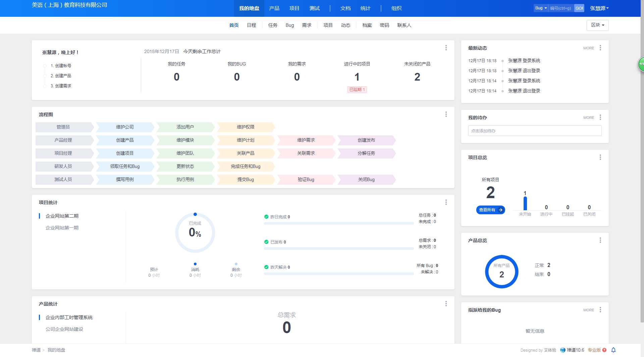Select 企业网站第二期 in project statistics
Screen dimensions: 644x357
click(62, 216)
